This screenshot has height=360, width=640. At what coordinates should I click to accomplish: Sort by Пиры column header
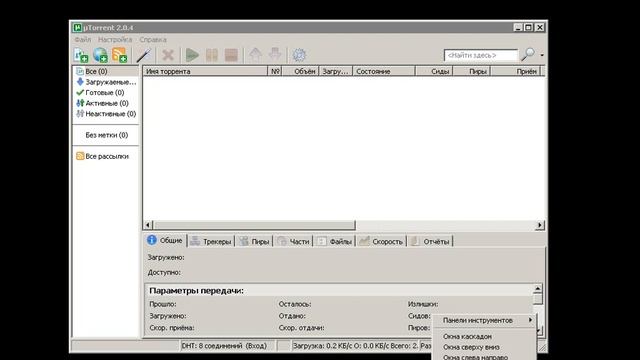(471, 71)
